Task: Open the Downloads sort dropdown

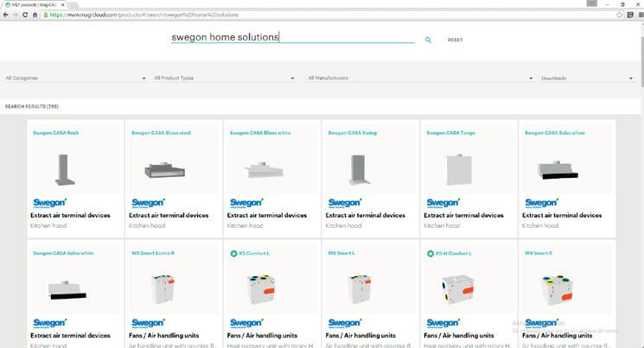Action: point(587,78)
